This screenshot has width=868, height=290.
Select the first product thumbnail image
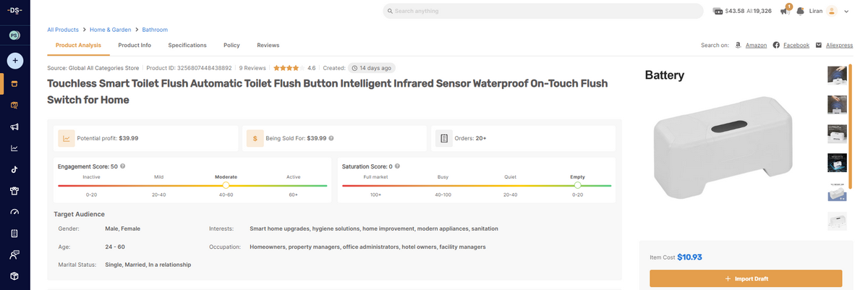coord(837,75)
